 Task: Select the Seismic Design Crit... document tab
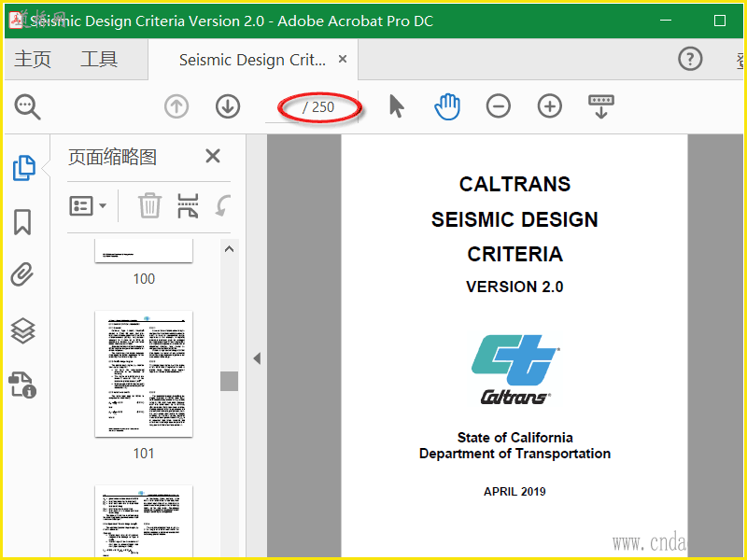pyautogui.click(x=252, y=60)
